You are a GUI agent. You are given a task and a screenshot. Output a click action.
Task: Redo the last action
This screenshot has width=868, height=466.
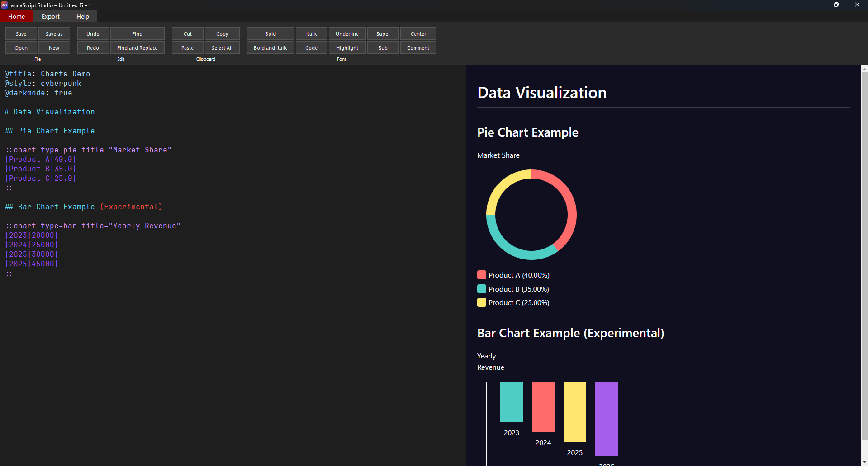tap(93, 48)
